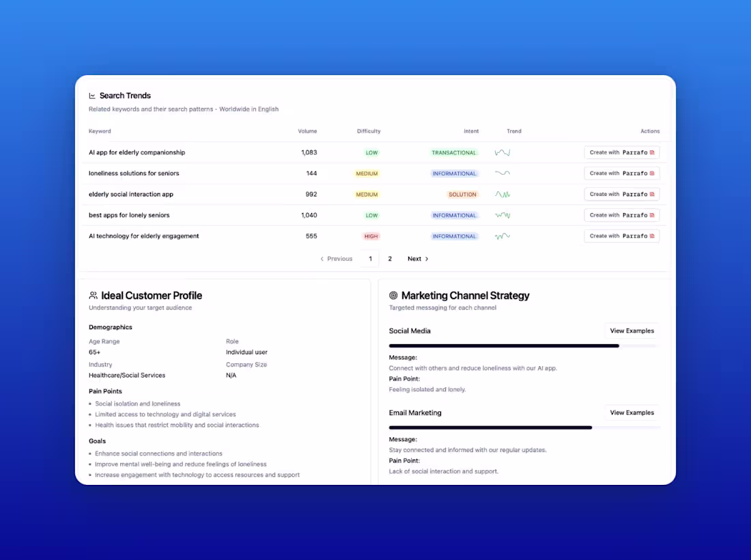Click the LOW difficulty badge in the first row

pyautogui.click(x=371, y=152)
